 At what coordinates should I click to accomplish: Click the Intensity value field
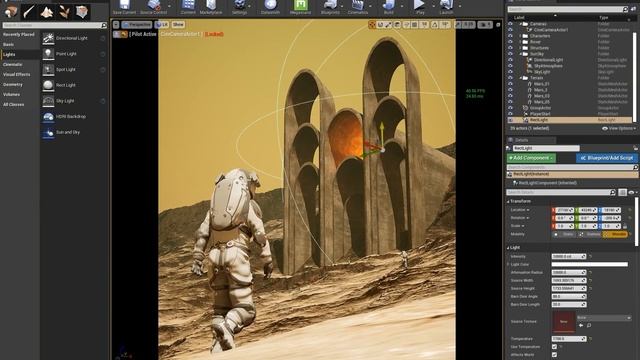coord(569,257)
